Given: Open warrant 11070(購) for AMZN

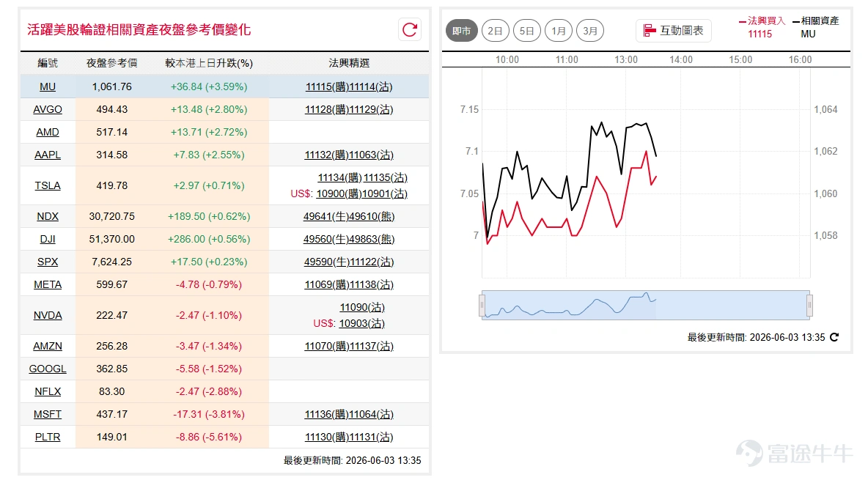Looking at the screenshot, I should [327, 346].
